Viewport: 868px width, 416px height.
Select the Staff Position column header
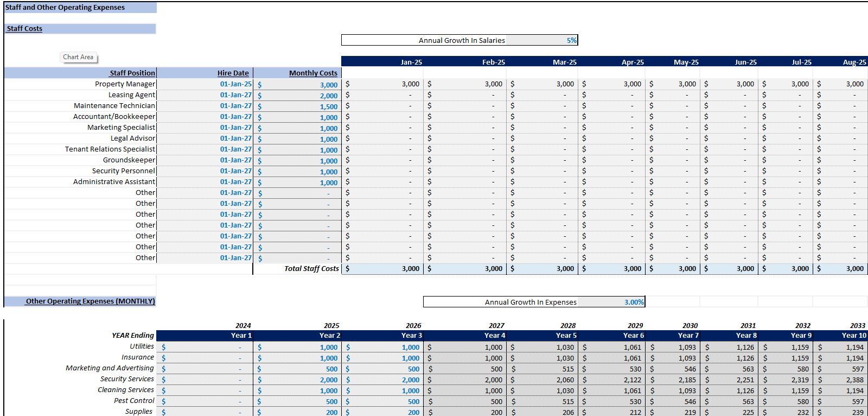point(132,73)
